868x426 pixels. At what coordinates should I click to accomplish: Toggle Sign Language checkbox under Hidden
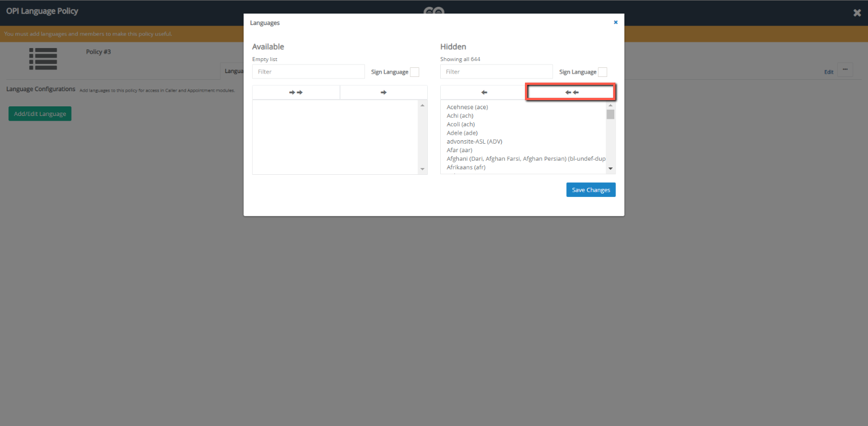coord(602,72)
